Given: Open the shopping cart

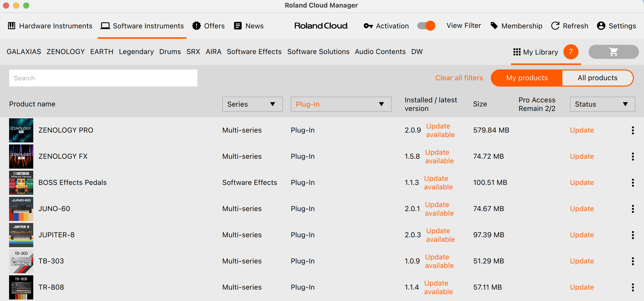Looking at the screenshot, I should point(614,52).
